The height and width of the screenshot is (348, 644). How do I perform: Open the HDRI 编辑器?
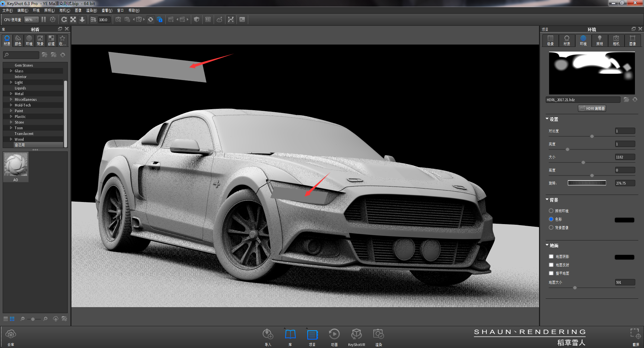pyautogui.click(x=592, y=108)
